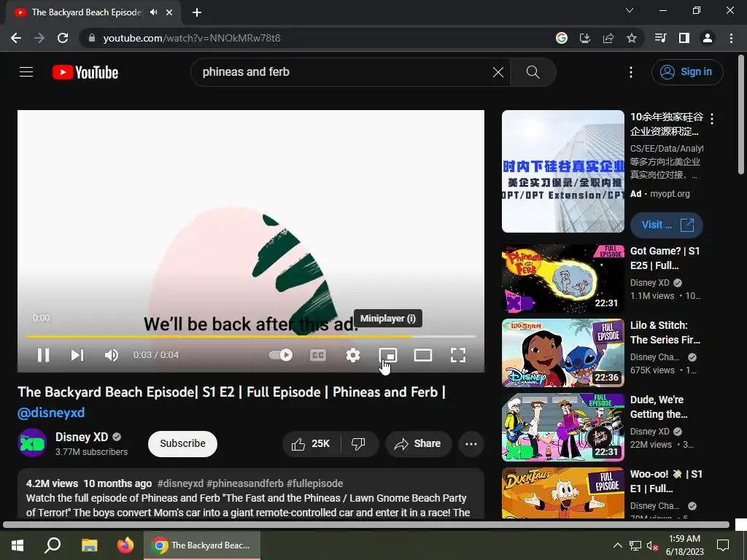Open tab search chevron
The height and width of the screenshot is (560, 747).
[x=630, y=10]
